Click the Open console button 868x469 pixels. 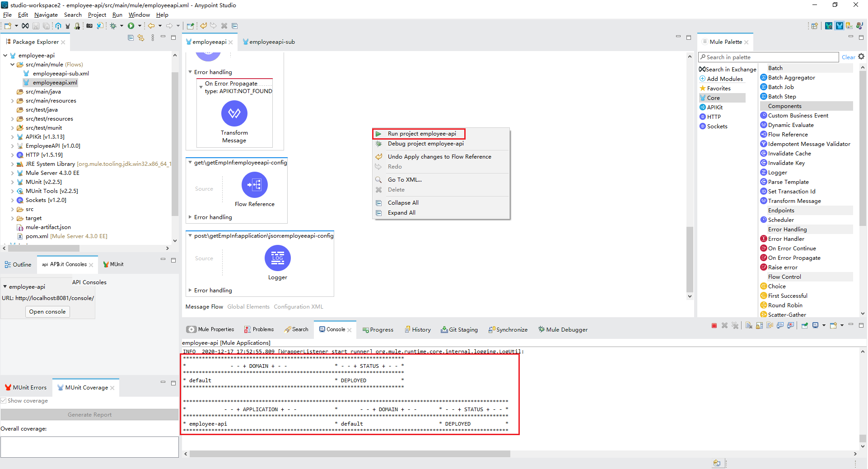coord(47,312)
